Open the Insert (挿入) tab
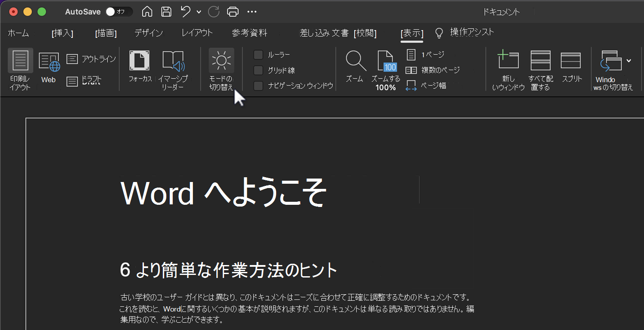This screenshot has height=330, width=644. (x=62, y=33)
